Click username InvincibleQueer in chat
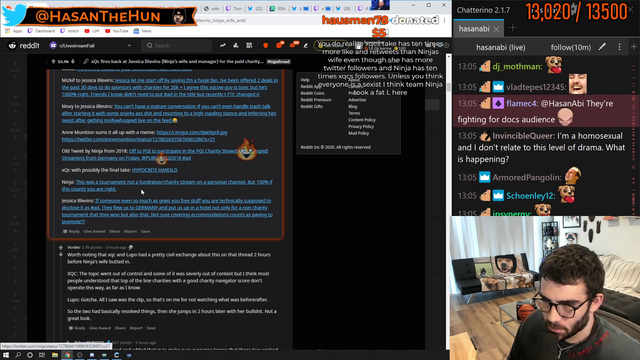Viewport: 640px width, 360px height. [523, 136]
